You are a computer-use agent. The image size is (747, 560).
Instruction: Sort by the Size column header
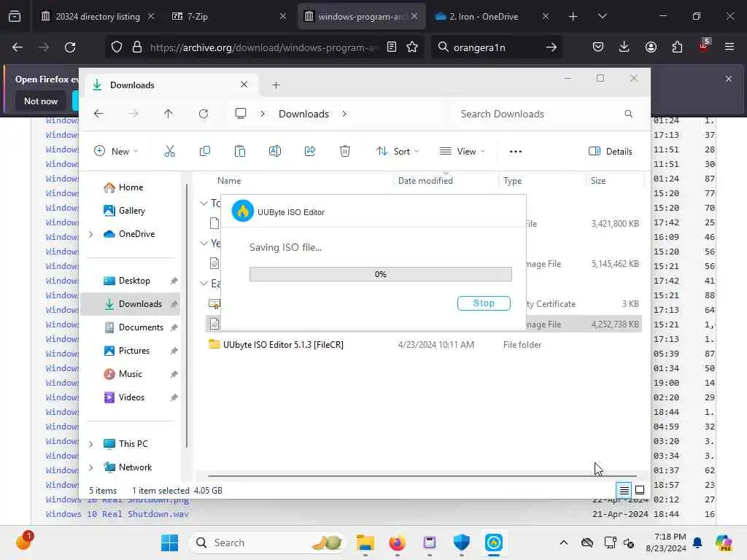598,181
